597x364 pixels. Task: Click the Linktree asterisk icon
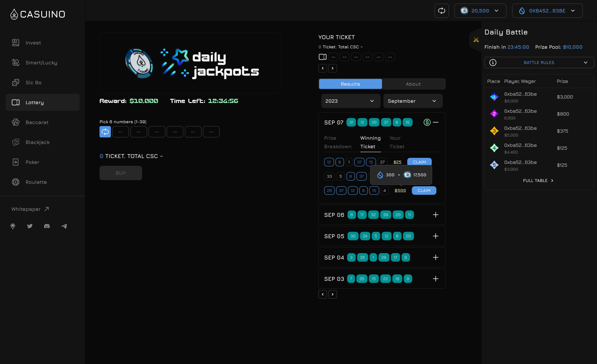tap(13, 226)
